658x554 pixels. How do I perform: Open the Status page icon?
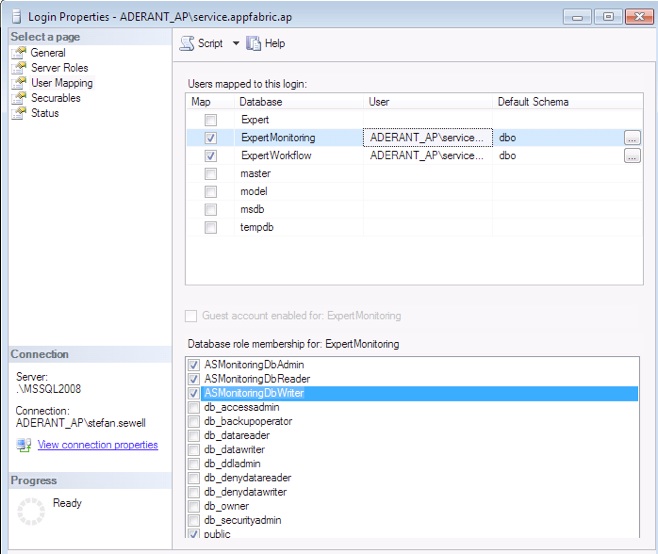(x=18, y=113)
